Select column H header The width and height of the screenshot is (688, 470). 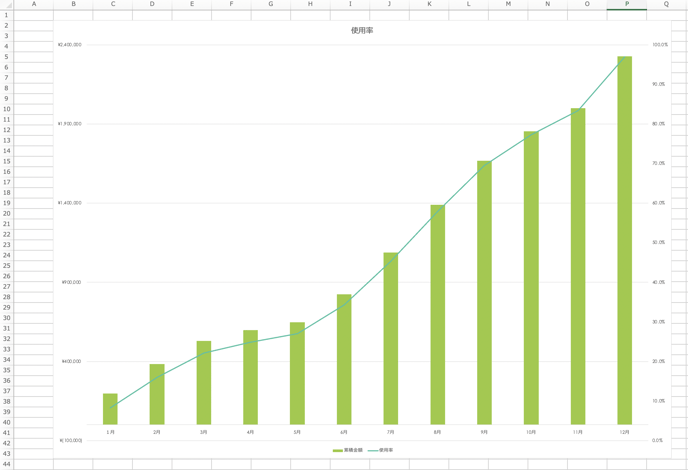click(x=310, y=4)
